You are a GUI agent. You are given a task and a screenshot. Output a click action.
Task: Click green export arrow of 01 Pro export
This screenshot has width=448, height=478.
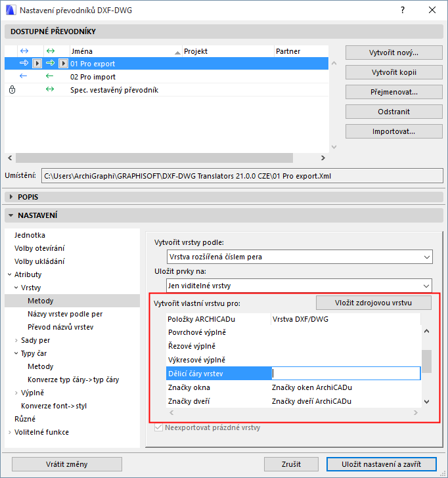click(x=50, y=63)
